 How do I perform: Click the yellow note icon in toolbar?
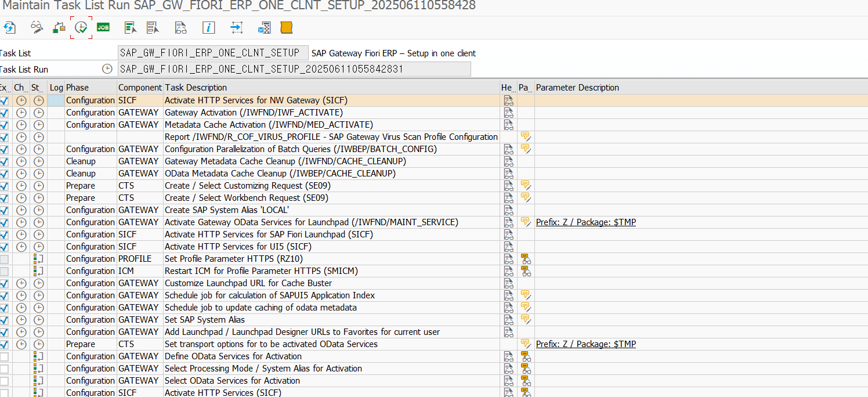tap(286, 27)
